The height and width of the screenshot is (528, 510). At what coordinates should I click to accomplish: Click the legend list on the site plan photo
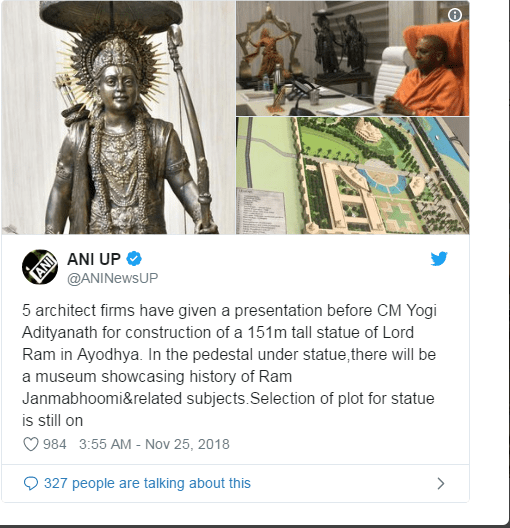(260, 210)
